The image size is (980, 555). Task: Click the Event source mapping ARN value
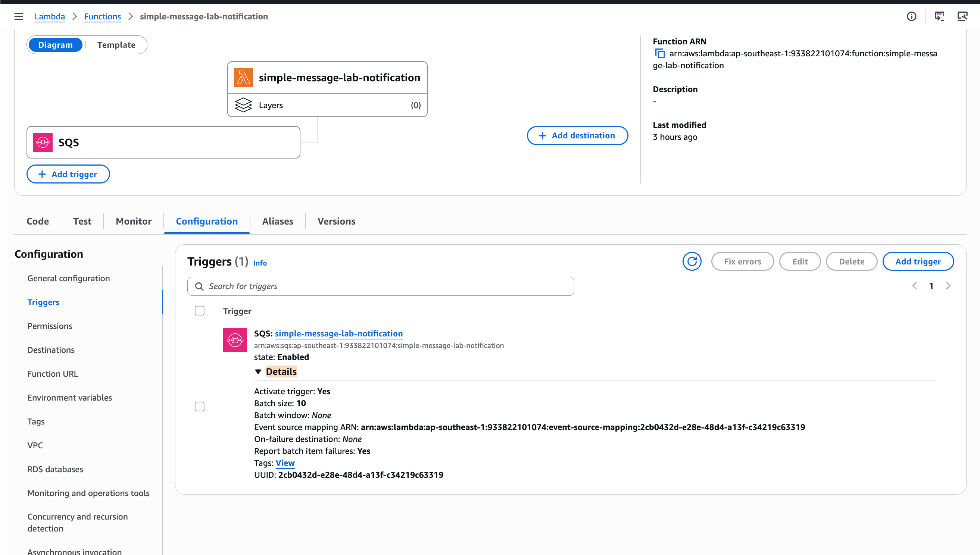click(x=583, y=427)
